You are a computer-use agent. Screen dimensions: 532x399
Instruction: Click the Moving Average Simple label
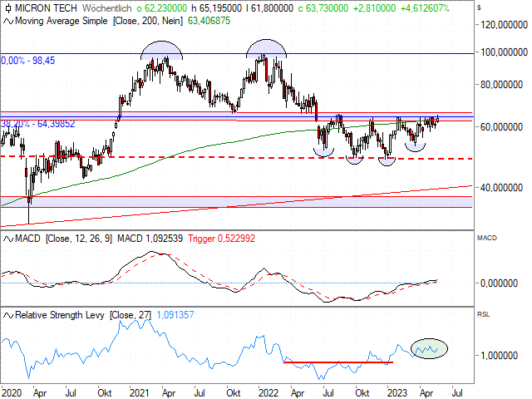(x=62, y=21)
